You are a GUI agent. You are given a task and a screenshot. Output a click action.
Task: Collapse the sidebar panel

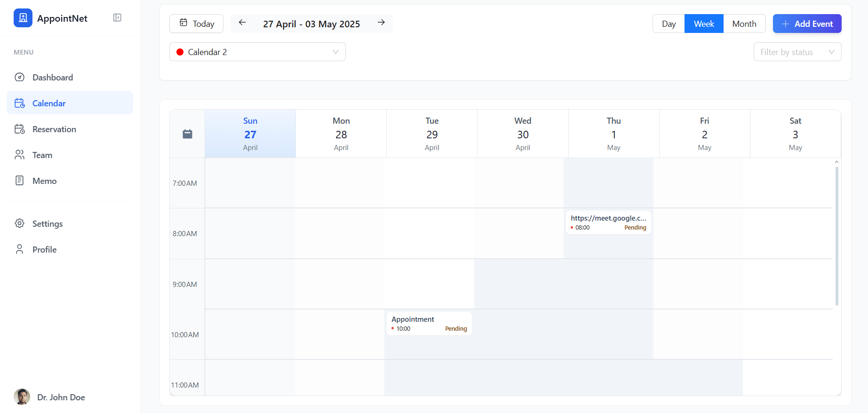pos(117,18)
